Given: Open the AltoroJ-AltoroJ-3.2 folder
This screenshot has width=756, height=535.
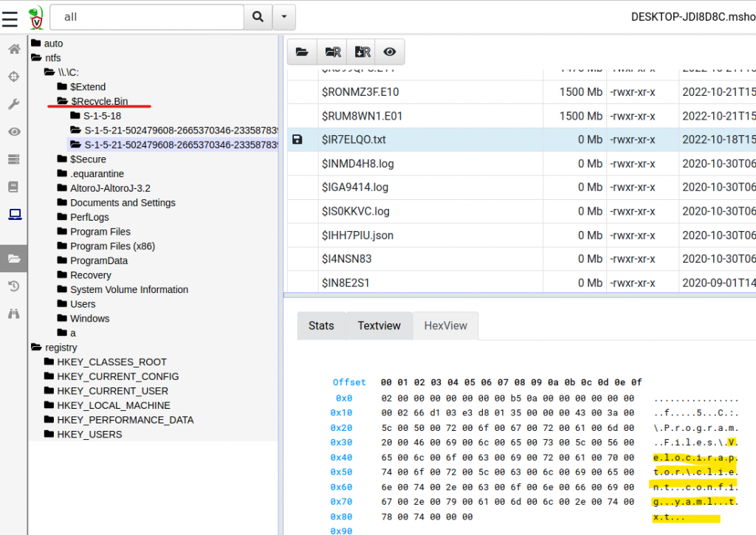Looking at the screenshot, I should (x=103, y=188).
